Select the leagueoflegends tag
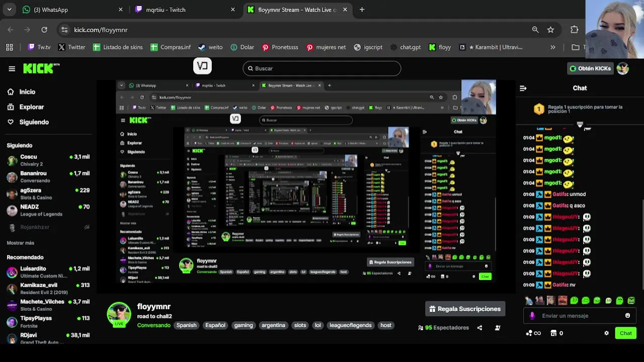Screen dimensions: 644x362 [351, 325]
